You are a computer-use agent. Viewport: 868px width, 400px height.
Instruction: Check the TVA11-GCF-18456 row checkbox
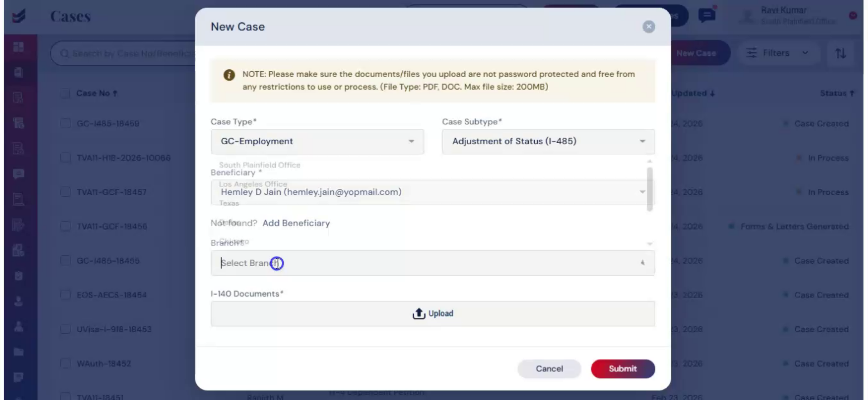tap(65, 226)
